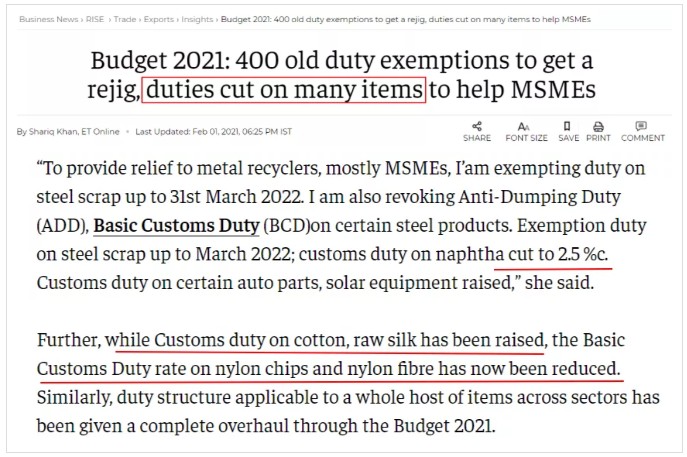The image size is (687, 457).
Task: Click the SHARE text label
Action: coord(477,138)
